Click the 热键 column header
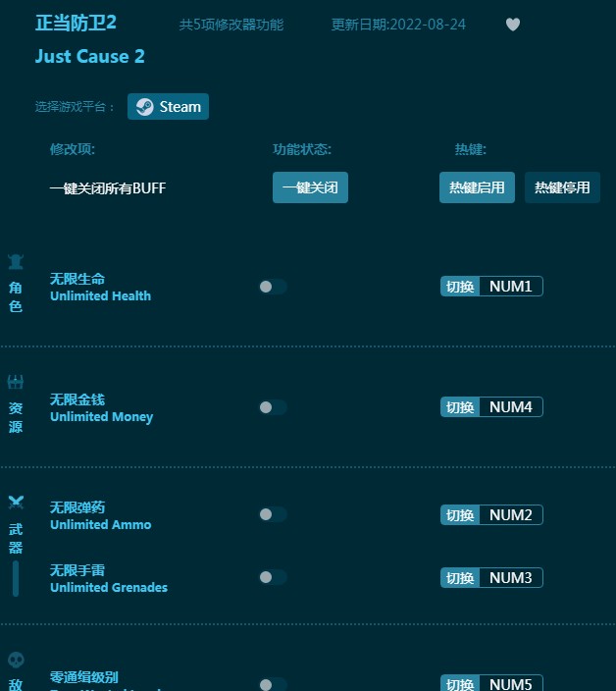616x691 pixels. (x=470, y=149)
